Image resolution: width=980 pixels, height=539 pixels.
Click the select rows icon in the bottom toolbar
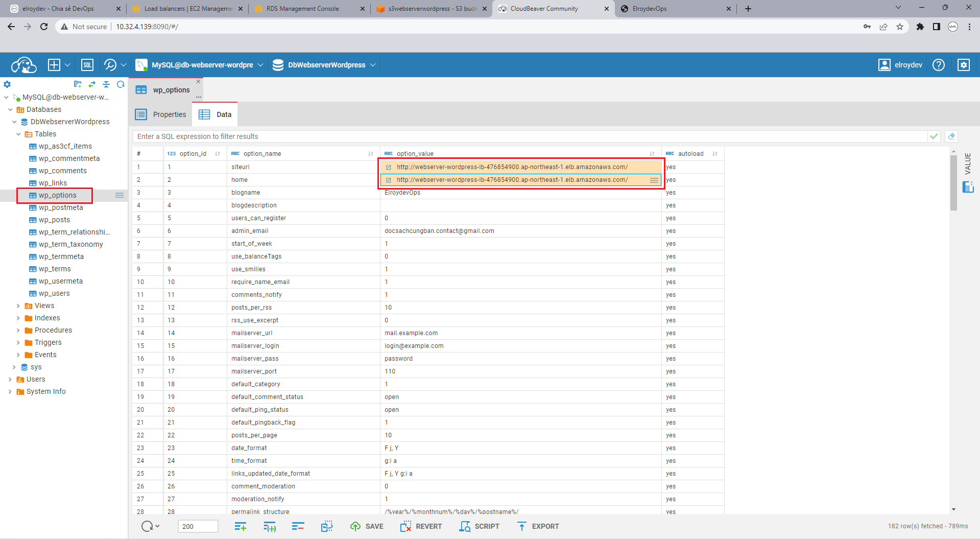pyautogui.click(x=327, y=526)
